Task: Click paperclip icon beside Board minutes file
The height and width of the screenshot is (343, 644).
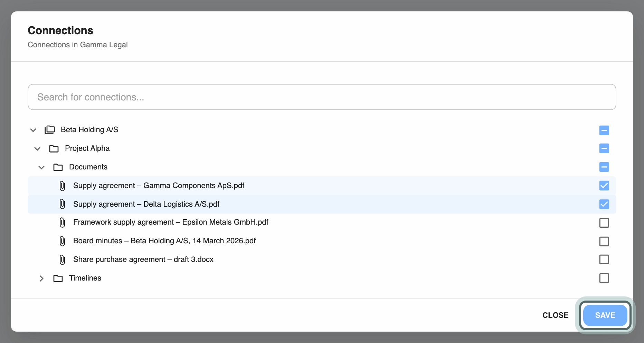Action: (62, 241)
